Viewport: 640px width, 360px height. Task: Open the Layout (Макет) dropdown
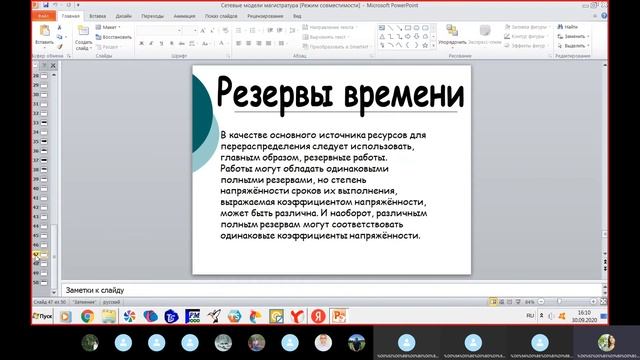coord(108,27)
